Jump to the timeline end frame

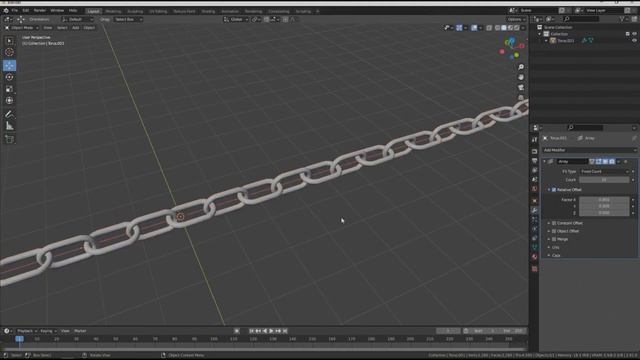point(285,331)
